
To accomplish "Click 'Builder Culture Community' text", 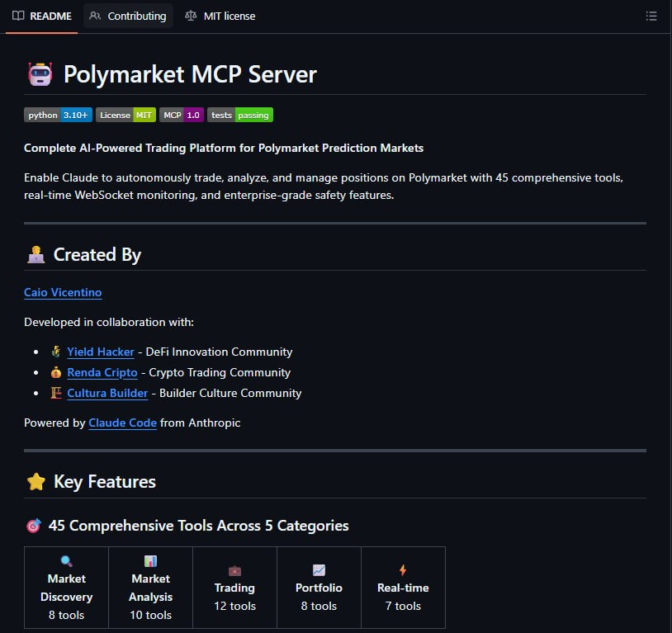I will point(230,393).
